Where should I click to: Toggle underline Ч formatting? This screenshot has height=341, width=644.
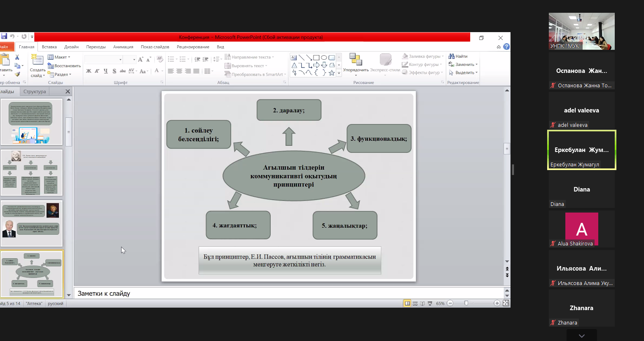coord(106,71)
